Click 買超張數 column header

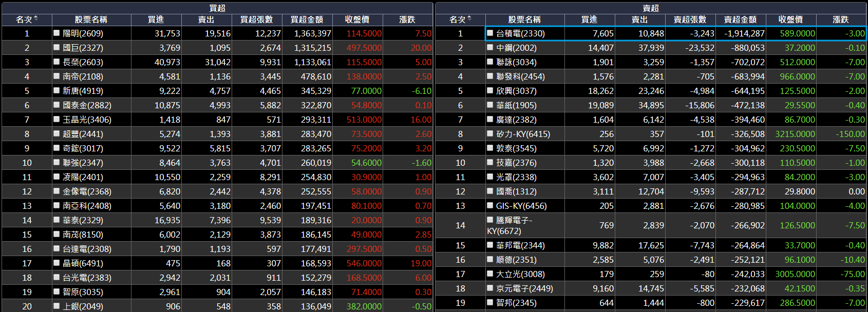pos(256,19)
